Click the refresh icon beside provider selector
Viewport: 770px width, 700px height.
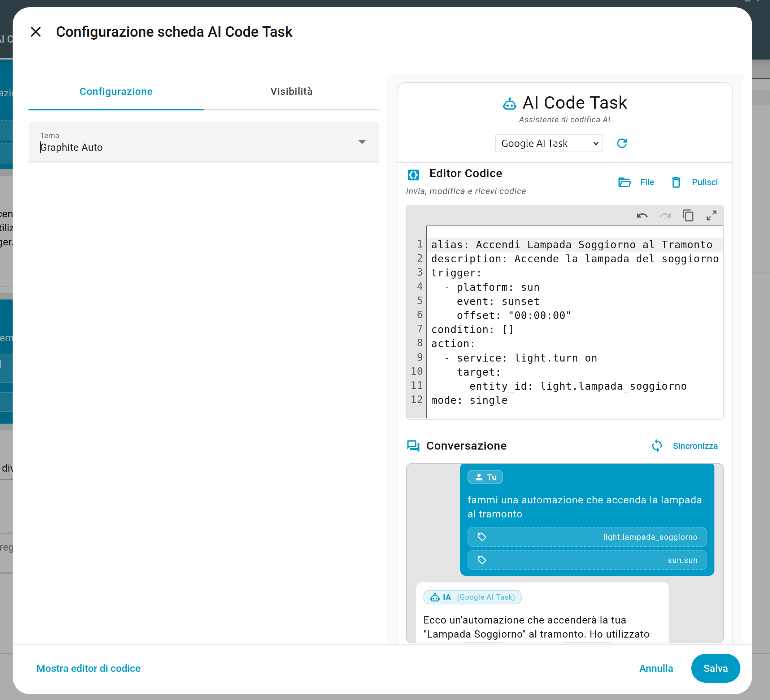coord(622,143)
